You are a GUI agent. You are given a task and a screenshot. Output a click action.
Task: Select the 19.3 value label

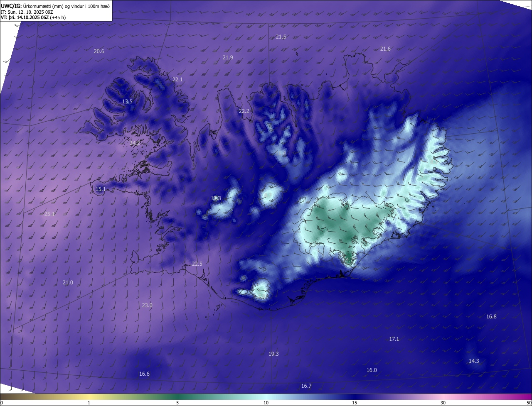click(273, 354)
